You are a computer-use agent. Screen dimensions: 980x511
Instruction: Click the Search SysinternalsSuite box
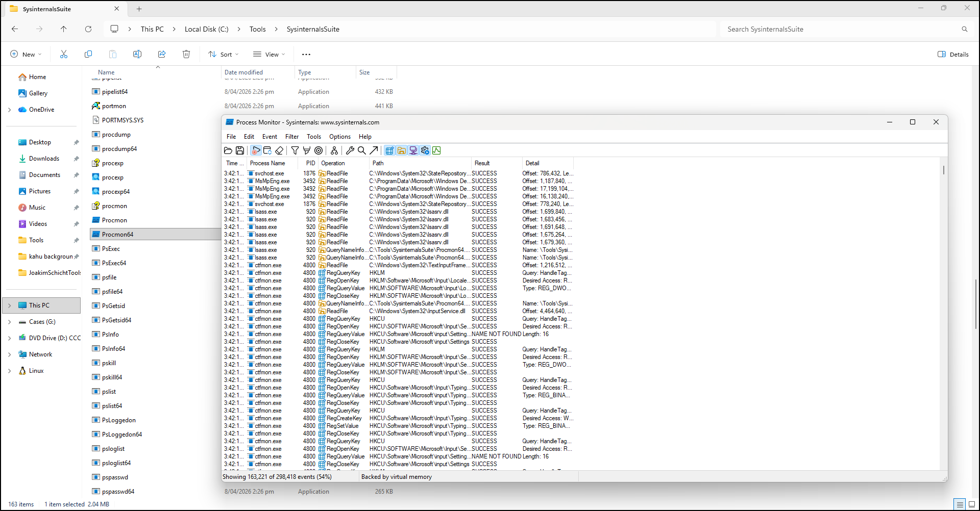tap(847, 29)
